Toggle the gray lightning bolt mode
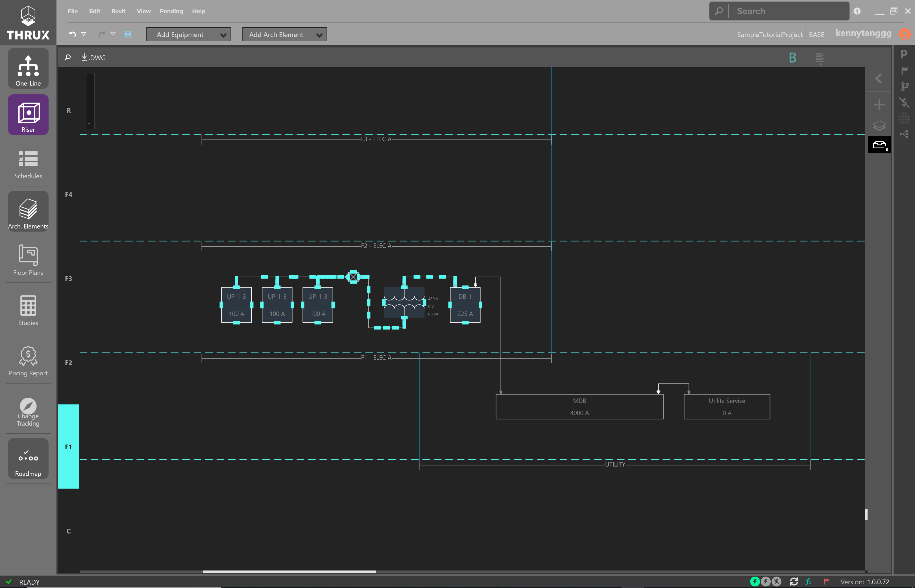This screenshot has height=588, width=915. [765, 582]
